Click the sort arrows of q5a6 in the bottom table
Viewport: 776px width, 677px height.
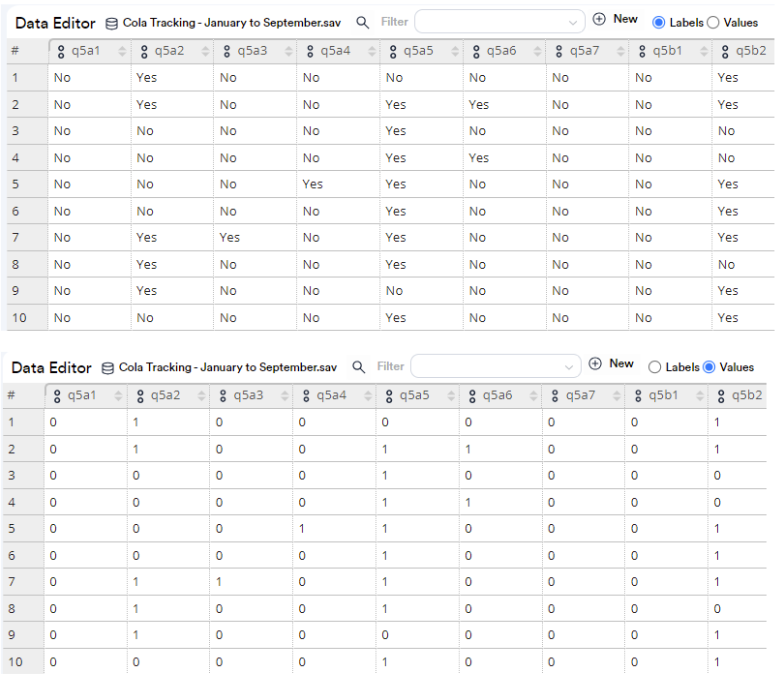coord(533,395)
